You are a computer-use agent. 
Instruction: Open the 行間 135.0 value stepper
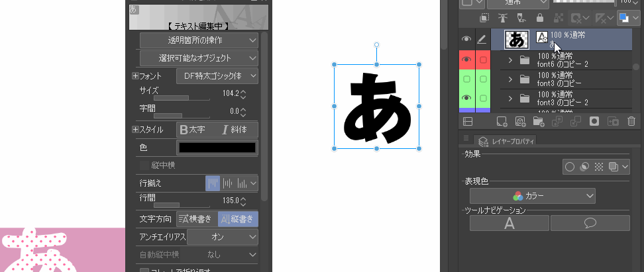pos(243,201)
